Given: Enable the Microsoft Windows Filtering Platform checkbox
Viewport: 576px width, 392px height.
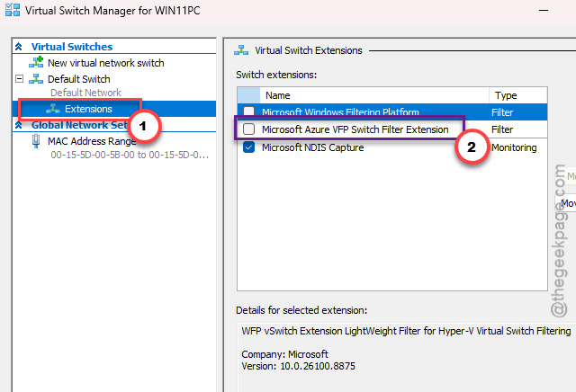Looking at the screenshot, I should point(249,111).
